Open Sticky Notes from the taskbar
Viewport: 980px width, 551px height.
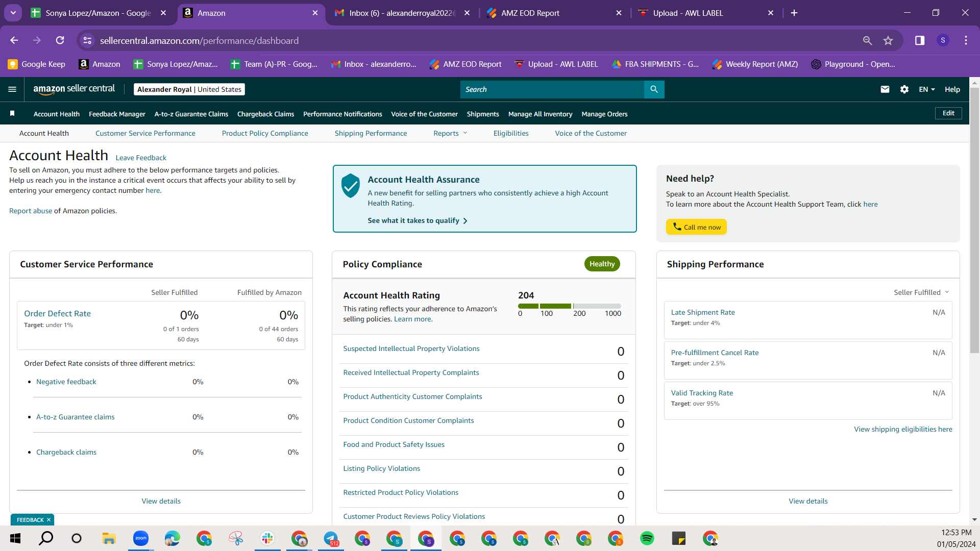pyautogui.click(x=678, y=538)
